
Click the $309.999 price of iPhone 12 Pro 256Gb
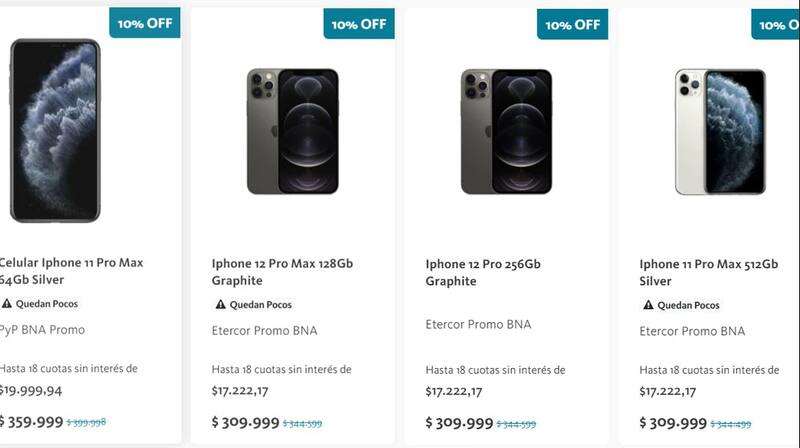pos(459,423)
